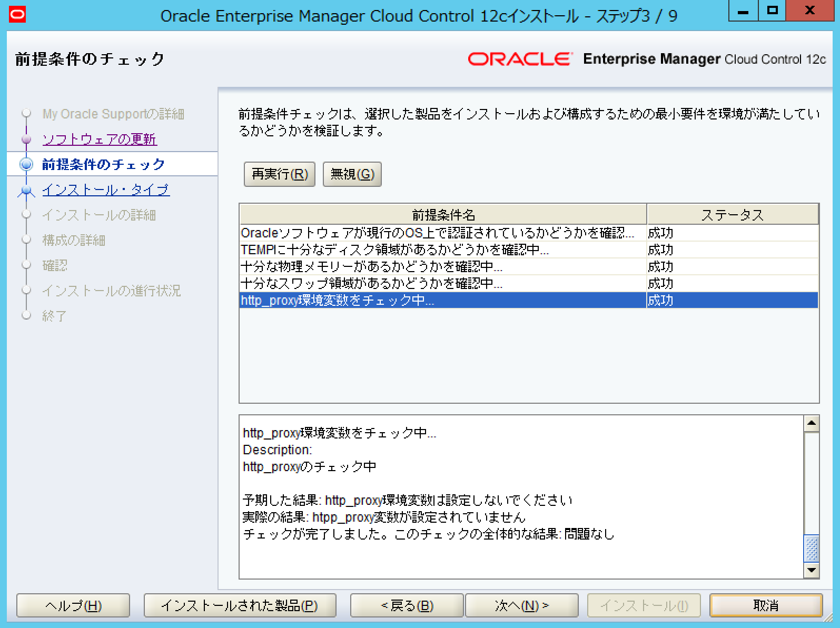Click 次へ(N) to proceed to next step
The height and width of the screenshot is (628, 840).
[521, 606]
